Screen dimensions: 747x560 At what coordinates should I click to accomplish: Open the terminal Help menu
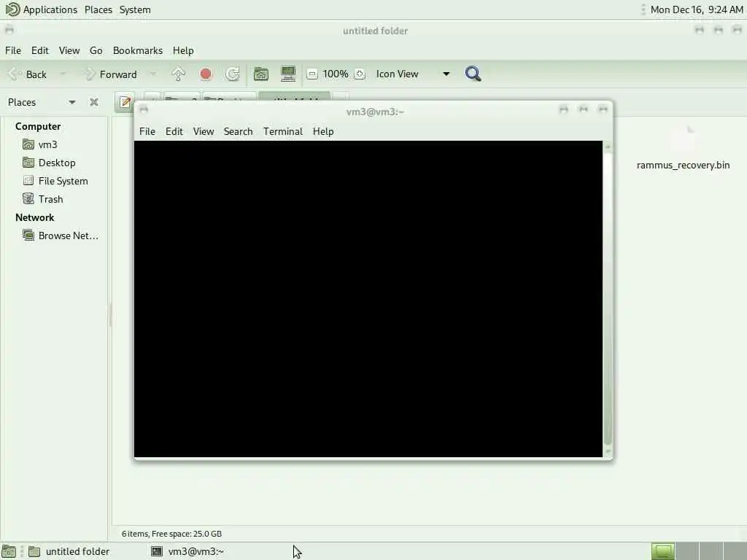click(x=323, y=131)
